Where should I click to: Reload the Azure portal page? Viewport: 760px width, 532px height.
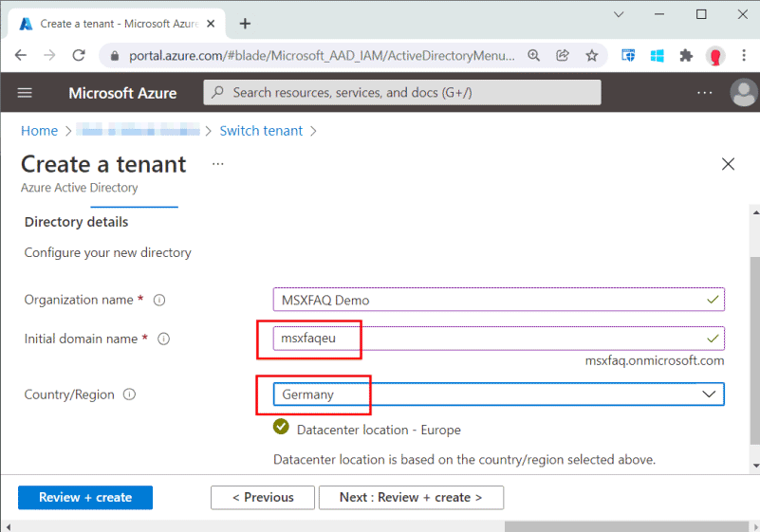tap(79, 55)
